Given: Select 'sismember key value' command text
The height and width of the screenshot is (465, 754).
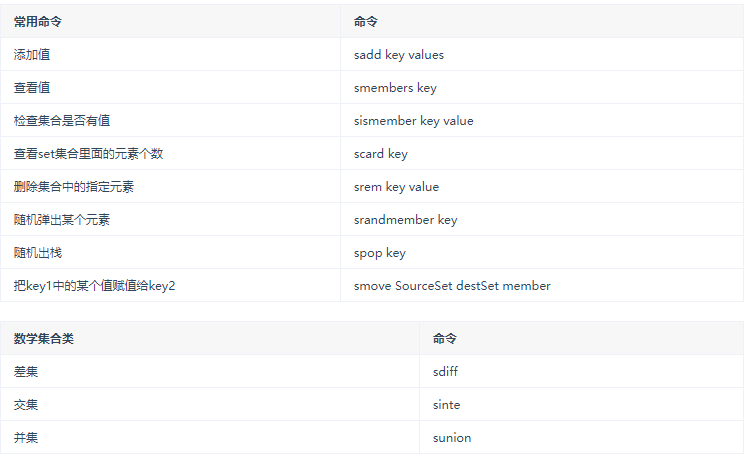Looking at the screenshot, I should coord(414,121).
